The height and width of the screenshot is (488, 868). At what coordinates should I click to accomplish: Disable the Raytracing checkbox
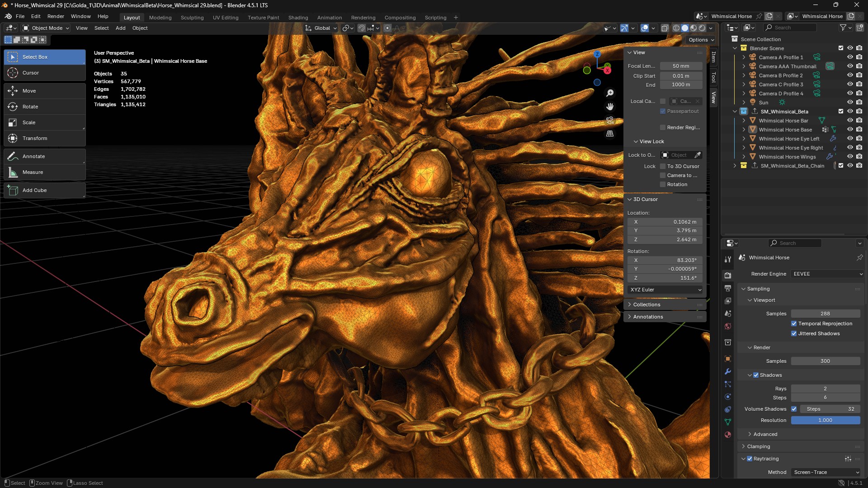click(750, 459)
